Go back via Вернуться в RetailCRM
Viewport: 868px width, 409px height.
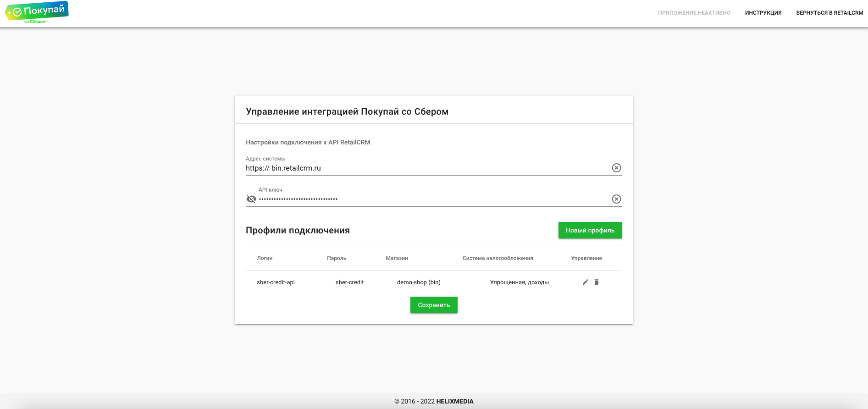(829, 13)
